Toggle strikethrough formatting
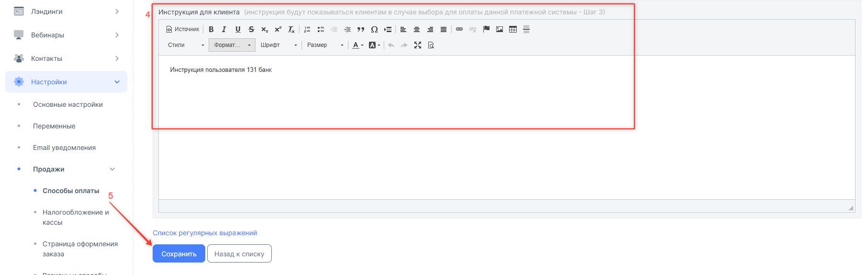The width and height of the screenshot is (868, 275). point(251,29)
